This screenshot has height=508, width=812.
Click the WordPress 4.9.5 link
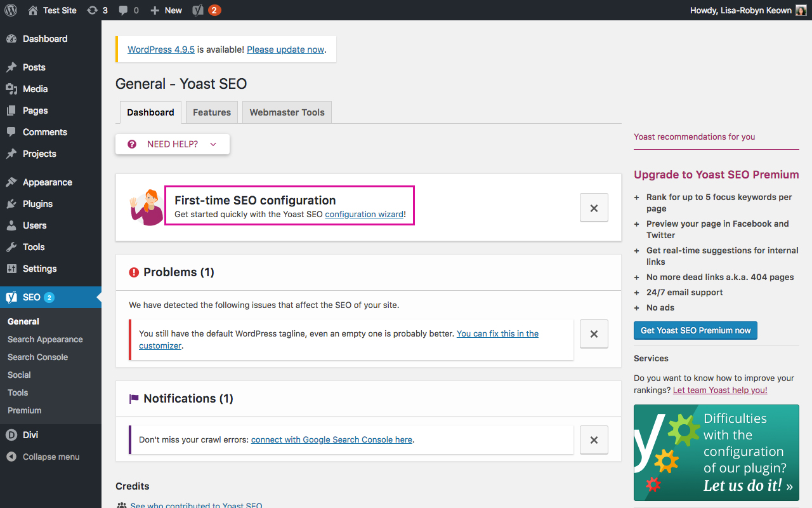161,50
